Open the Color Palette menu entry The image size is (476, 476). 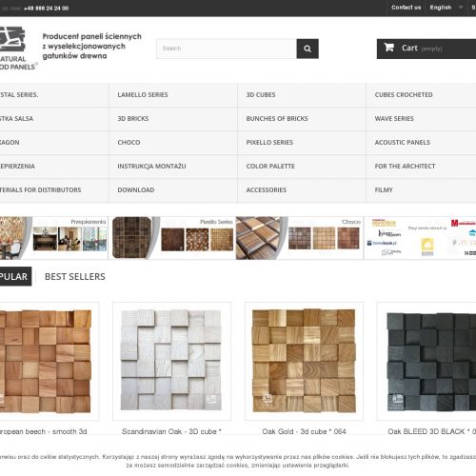pyautogui.click(x=302, y=167)
